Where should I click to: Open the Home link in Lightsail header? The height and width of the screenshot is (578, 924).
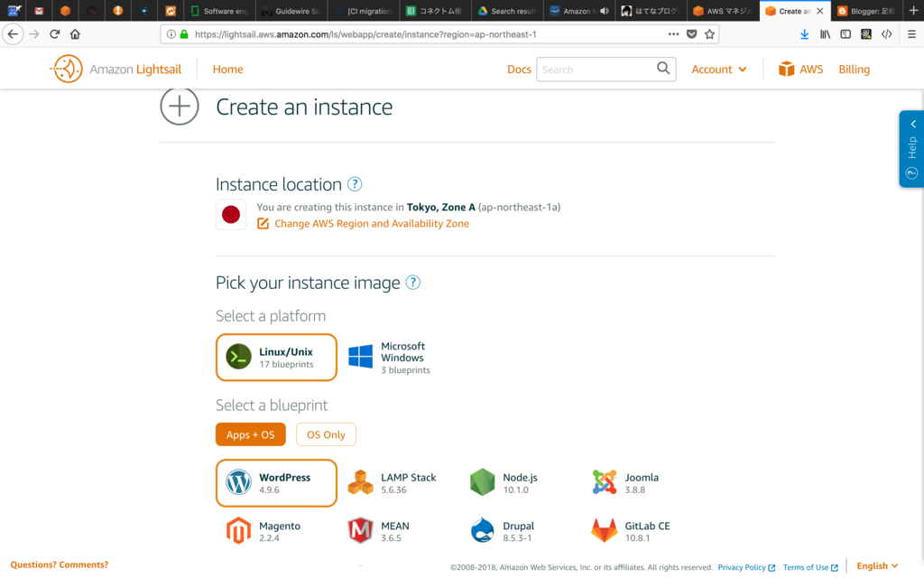(228, 69)
